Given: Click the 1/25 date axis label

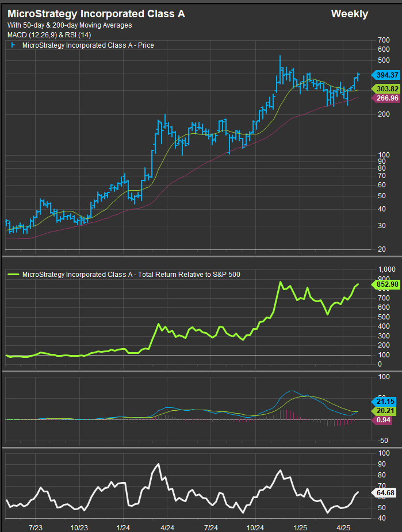Looking at the screenshot, I should (300, 527).
